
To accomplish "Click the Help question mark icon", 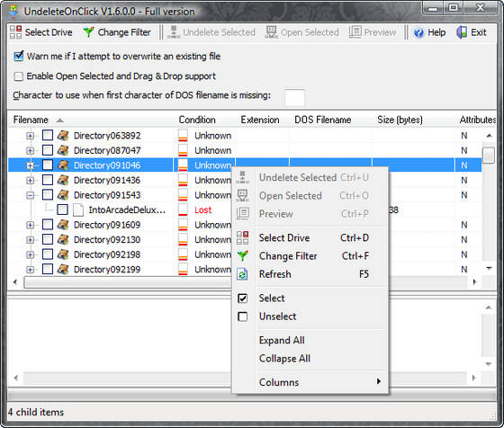I will 418,32.
